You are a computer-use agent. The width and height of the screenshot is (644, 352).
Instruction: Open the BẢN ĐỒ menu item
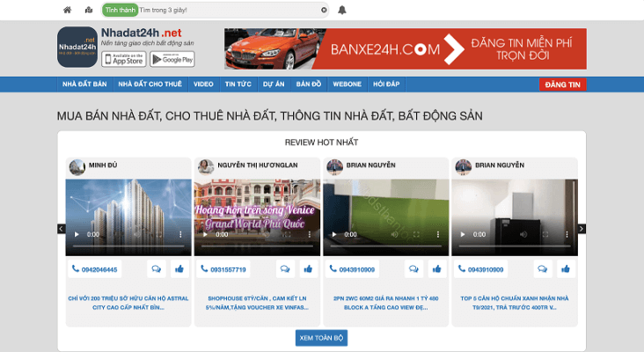pyautogui.click(x=309, y=84)
